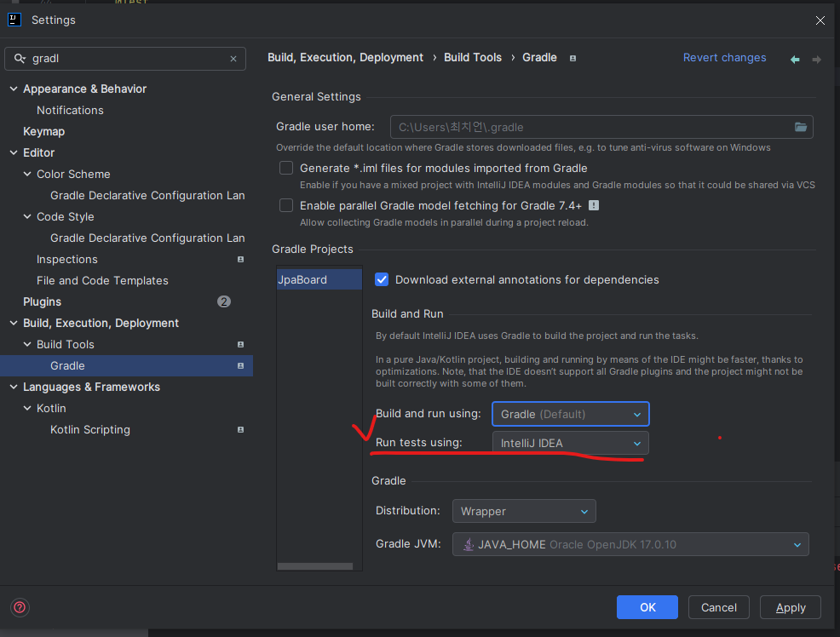Close the Settings dialog window
This screenshot has width=840, height=637.
820,20
